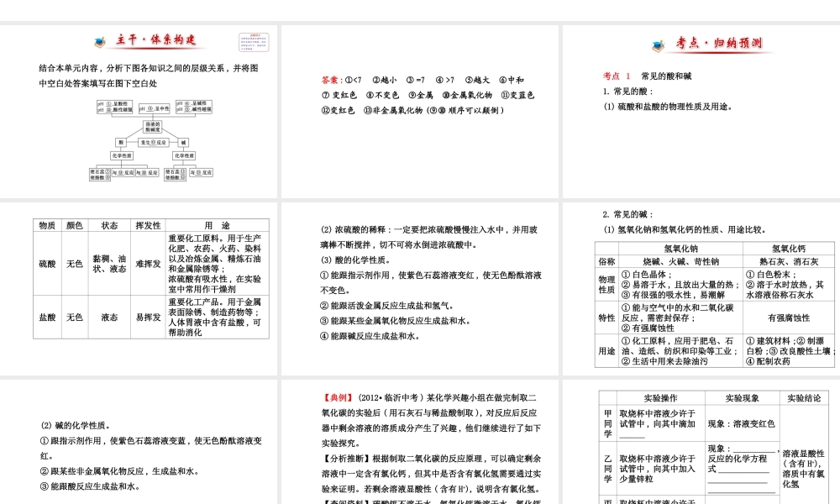Click the line (2) 浓硫酸的稀释
840x504 pixels.
pos(429,237)
